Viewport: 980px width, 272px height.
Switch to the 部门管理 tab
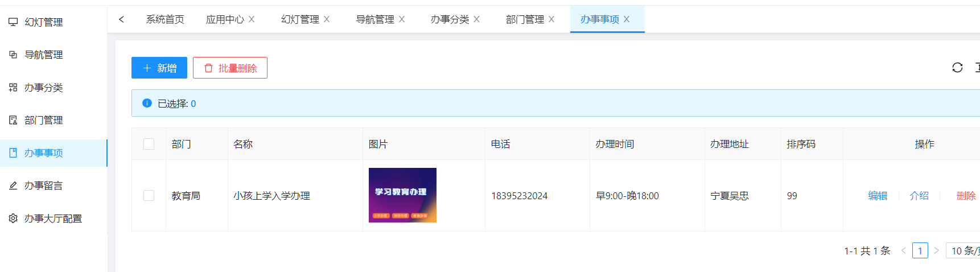tap(525, 19)
